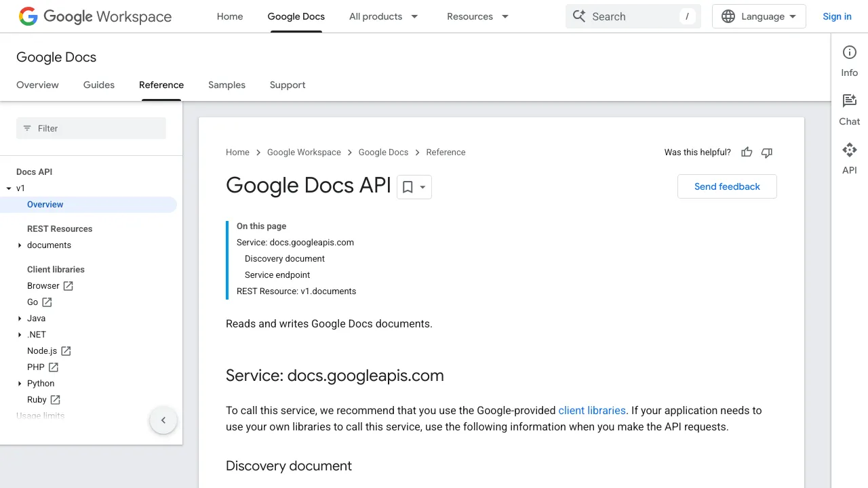The image size is (868, 488).
Task: Open the Ruby client library link
Action: pos(37,400)
